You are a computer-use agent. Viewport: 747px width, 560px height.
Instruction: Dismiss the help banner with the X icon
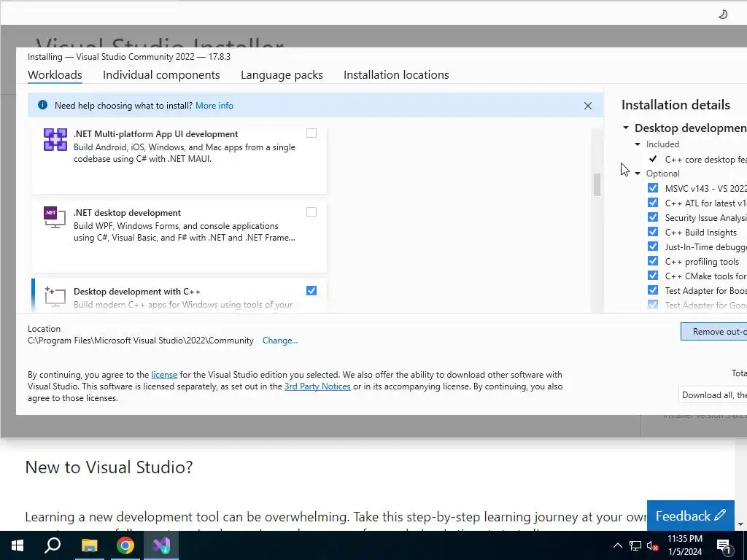point(588,106)
